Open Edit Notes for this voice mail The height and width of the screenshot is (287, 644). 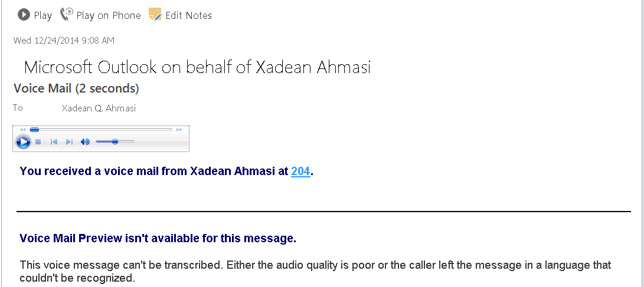[180, 15]
